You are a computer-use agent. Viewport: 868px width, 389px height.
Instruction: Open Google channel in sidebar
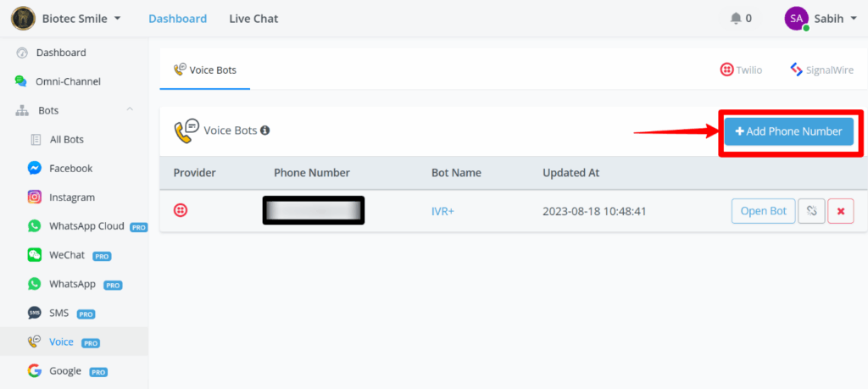pyautogui.click(x=64, y=370)
